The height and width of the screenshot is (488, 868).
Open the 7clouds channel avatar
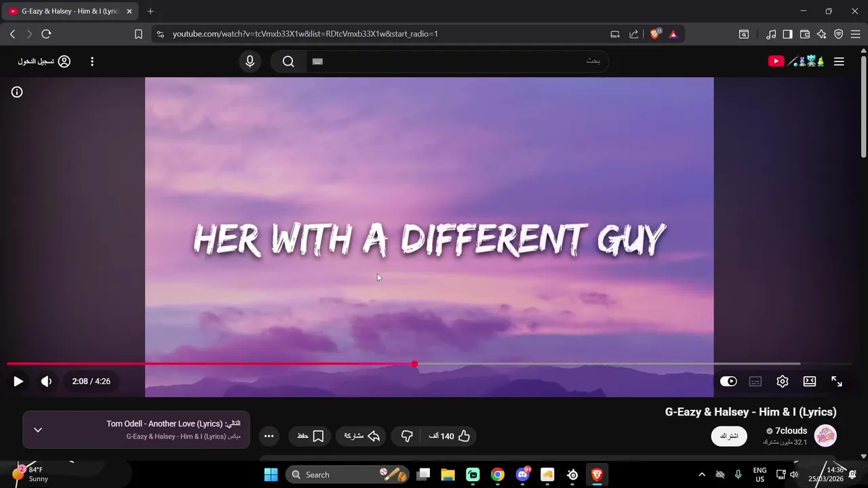825,436
